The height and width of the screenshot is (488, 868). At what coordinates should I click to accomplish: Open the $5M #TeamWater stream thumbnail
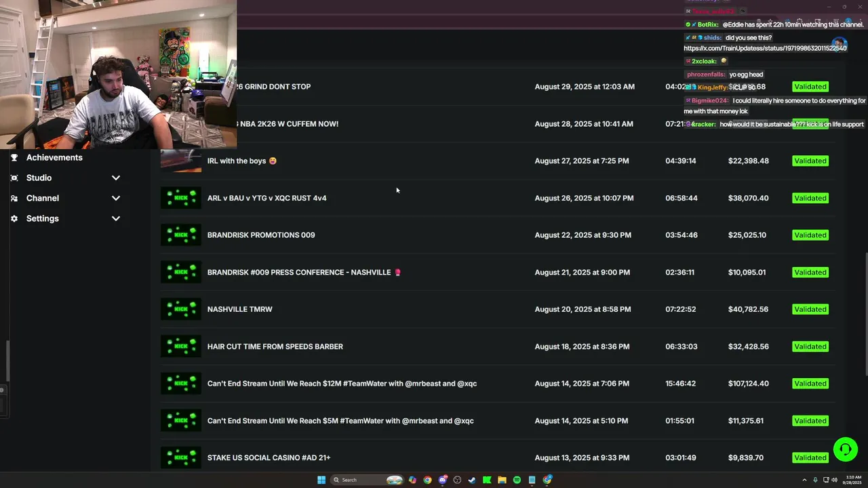pos(181,420)
